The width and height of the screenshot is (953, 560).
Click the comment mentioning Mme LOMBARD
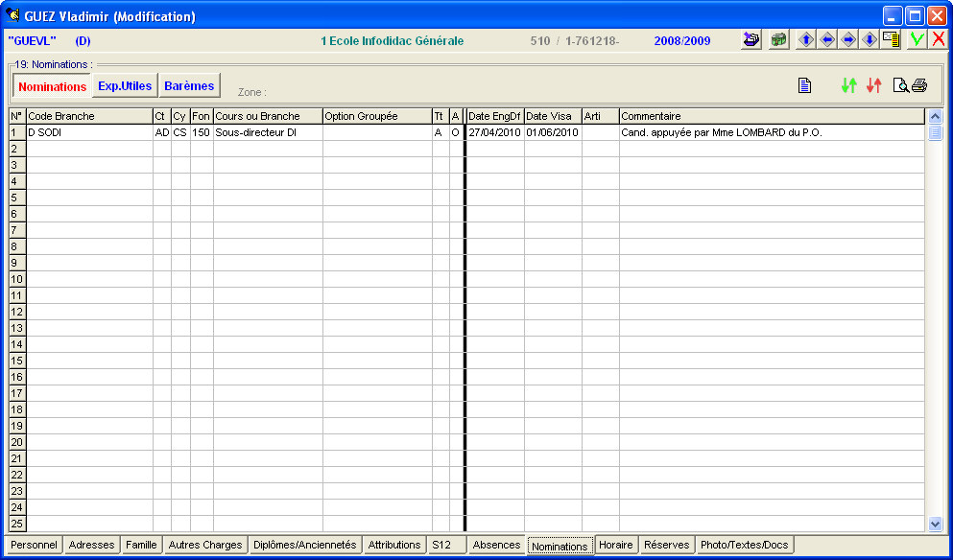(x=772, y=132)
